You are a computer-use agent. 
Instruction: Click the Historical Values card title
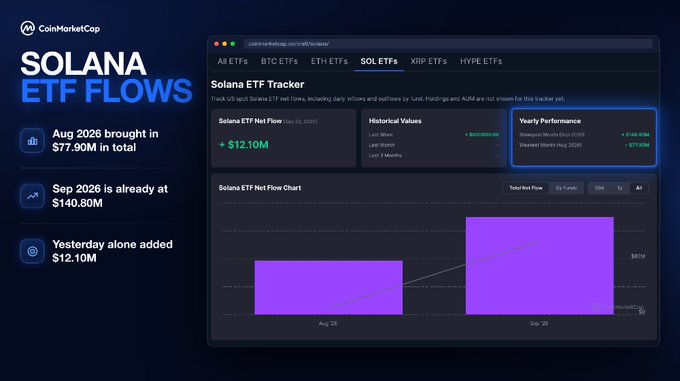tap(395, 121)
